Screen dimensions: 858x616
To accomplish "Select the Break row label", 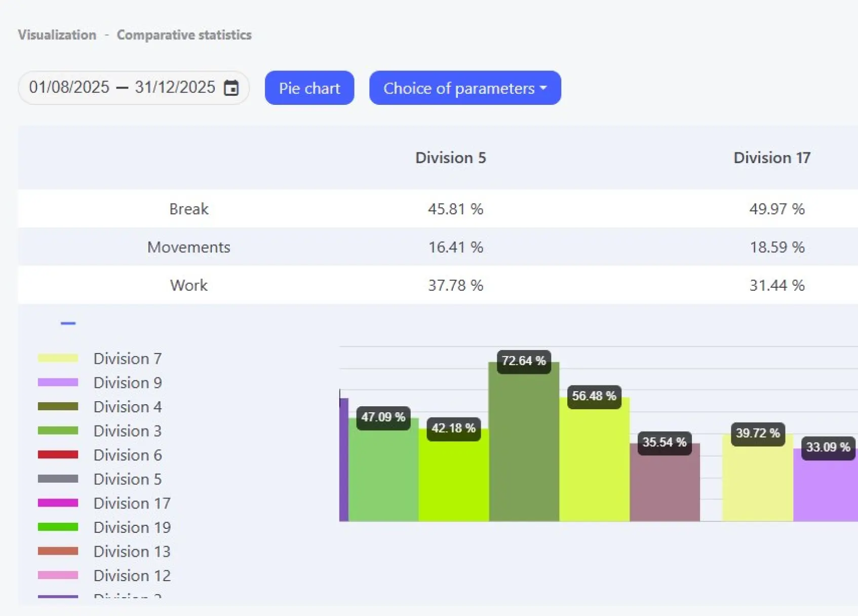I will point(189,209).
